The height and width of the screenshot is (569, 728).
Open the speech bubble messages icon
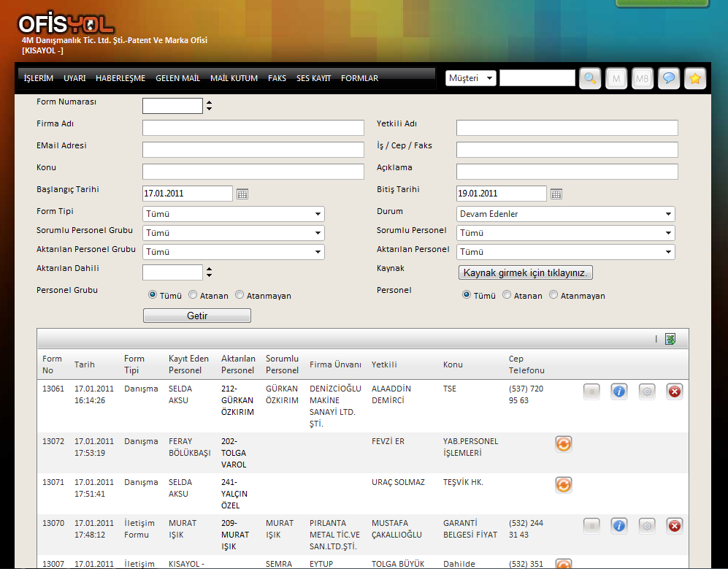[669, 78]
